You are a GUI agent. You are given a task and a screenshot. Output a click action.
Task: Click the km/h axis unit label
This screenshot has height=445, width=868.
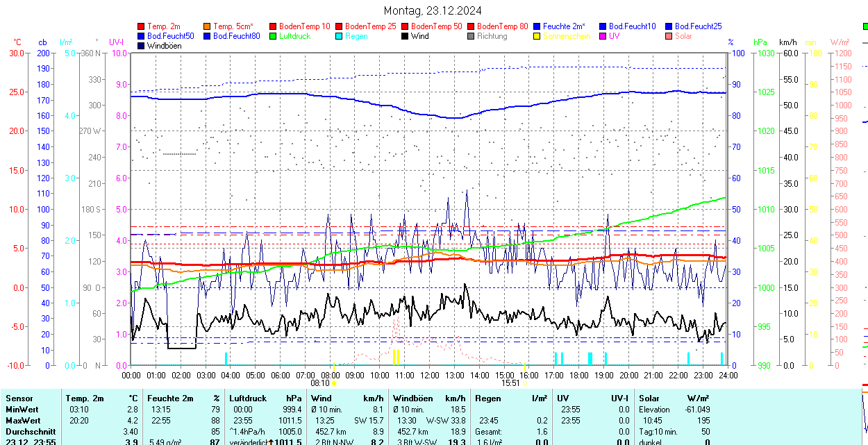point(787,42)
